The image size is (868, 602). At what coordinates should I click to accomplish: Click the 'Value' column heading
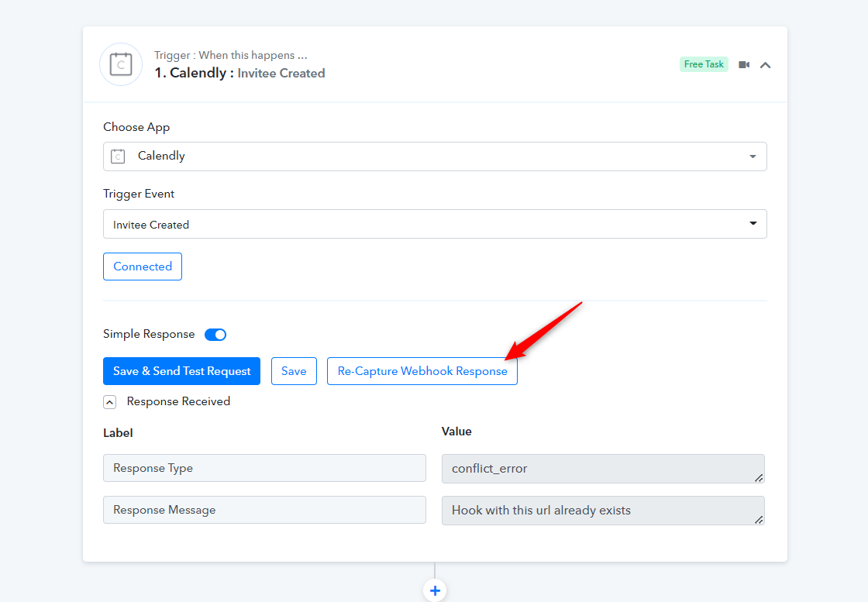pyautogui.click(x=456, y=432)
